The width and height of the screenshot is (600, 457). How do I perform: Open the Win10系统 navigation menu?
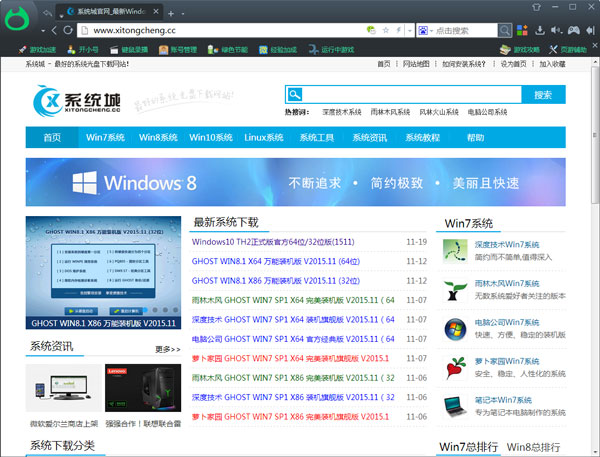pyautogui.click(x=211, y=137)
